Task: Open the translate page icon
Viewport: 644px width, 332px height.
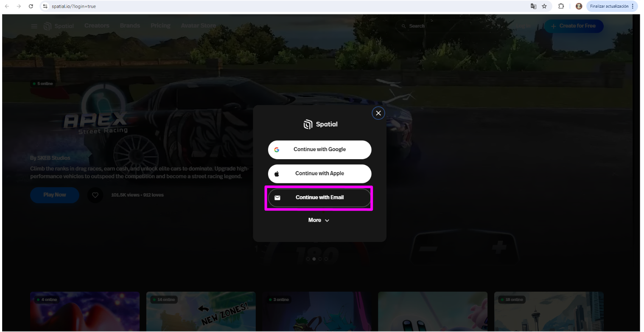Action: tap(533, 6)
